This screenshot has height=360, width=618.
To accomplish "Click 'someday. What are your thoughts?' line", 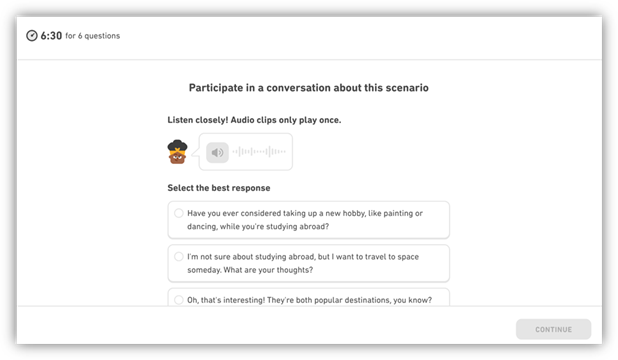I will pyautogui.click(x=250, y=270).
